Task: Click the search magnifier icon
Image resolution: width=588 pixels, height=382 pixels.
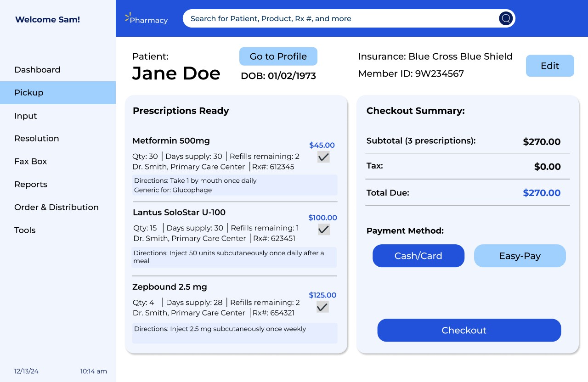Action: point(505,18)
